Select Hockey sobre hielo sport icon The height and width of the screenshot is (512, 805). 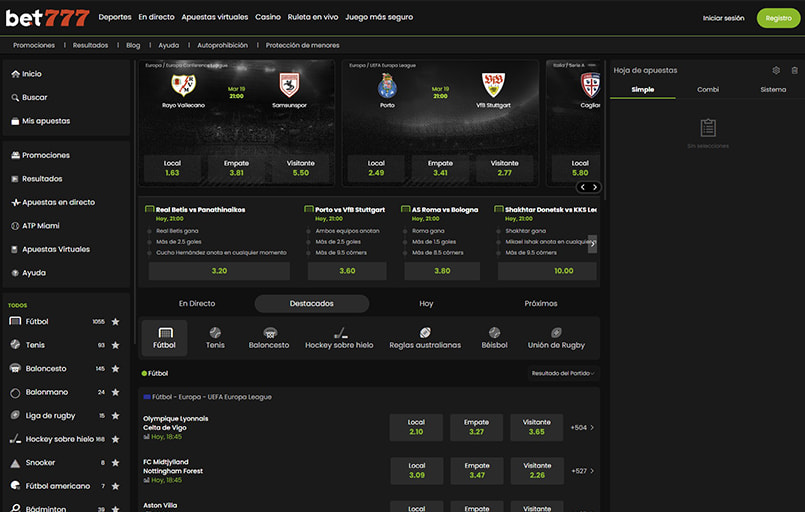(339, 337)
